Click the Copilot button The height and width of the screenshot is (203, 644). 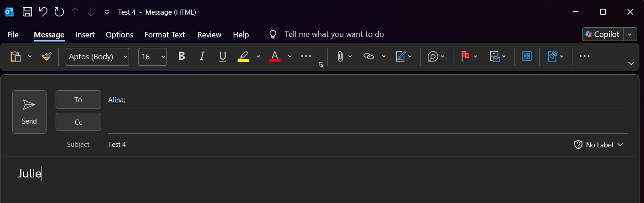(x=602, y=34)
